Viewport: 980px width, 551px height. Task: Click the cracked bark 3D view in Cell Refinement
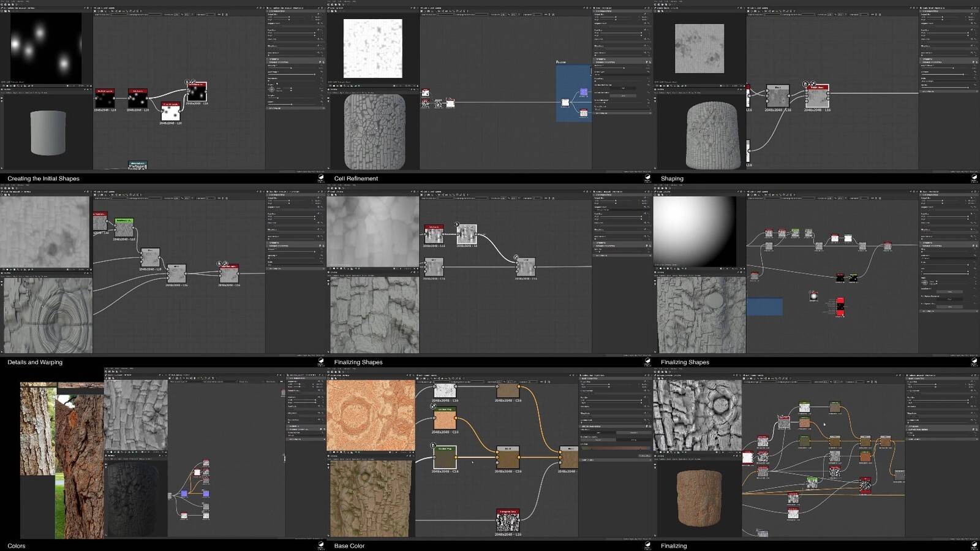pyautogui.click(x=374, y=131)
